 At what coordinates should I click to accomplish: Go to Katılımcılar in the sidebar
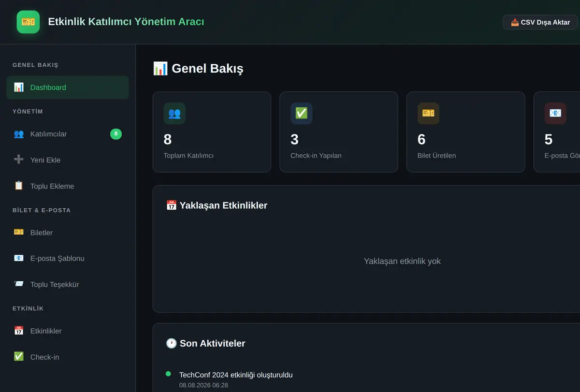coord(68,134)
